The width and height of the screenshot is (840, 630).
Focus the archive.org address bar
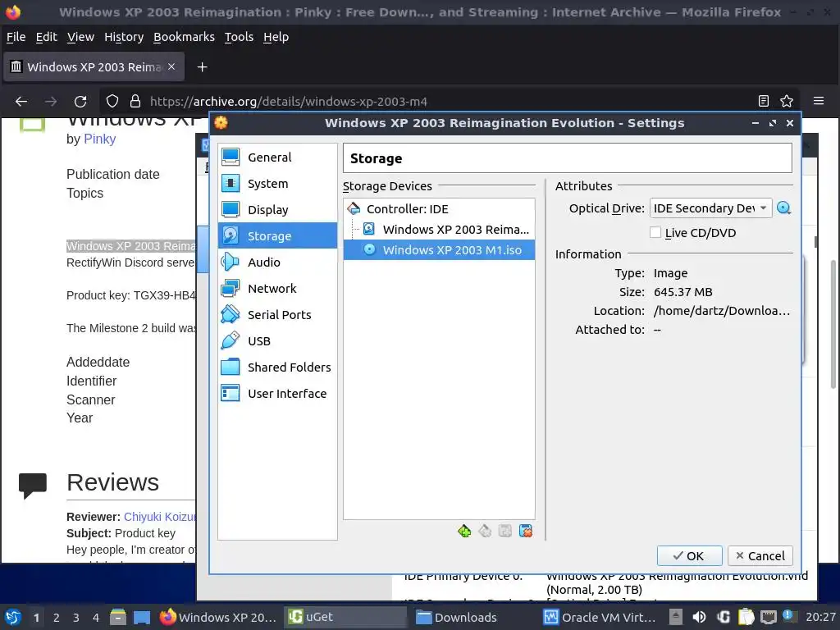(450, 101)
